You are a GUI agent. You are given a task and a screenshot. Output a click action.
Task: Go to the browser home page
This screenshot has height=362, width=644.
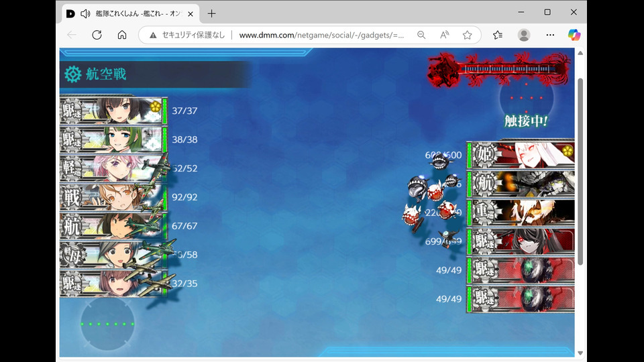tap(122, 35)
